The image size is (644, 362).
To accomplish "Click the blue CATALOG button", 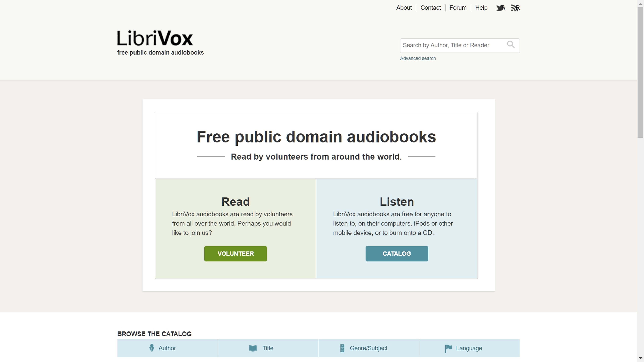I will (x=397, y=254).
